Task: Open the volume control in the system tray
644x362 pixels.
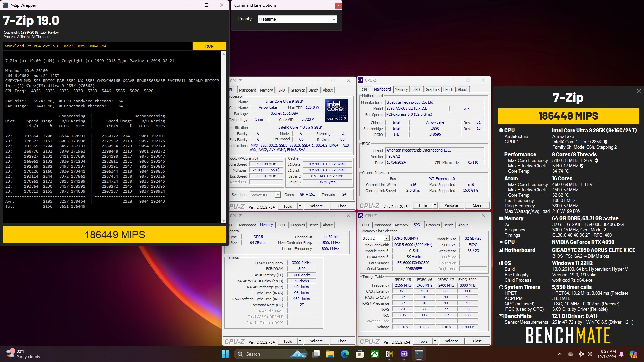Action: [589, 354]
